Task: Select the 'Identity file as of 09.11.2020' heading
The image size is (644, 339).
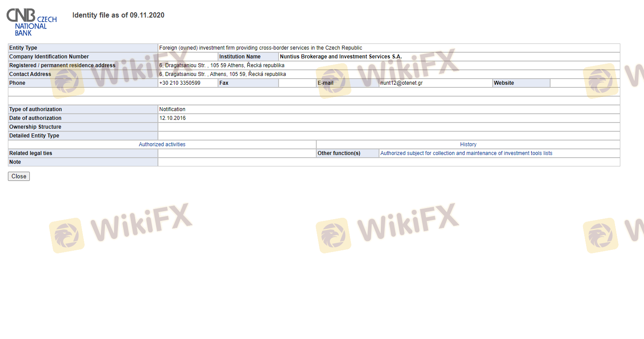Action: 118,15
